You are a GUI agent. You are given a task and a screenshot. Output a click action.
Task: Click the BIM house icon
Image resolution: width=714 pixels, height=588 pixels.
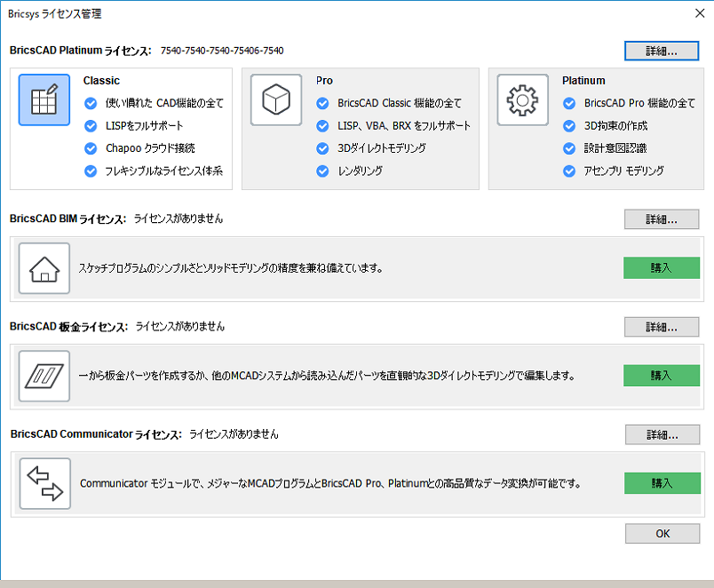(44, 268)
